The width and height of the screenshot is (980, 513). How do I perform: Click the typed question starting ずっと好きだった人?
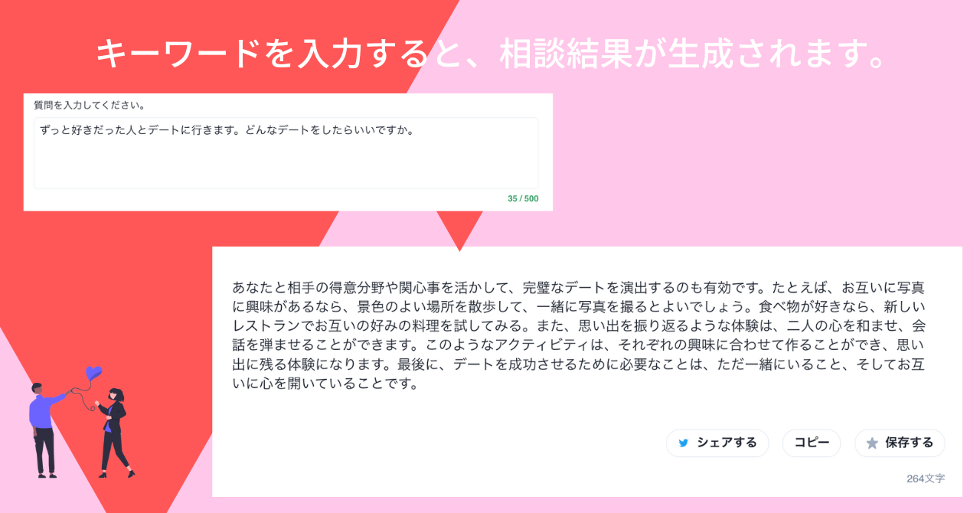coord(227,130)
